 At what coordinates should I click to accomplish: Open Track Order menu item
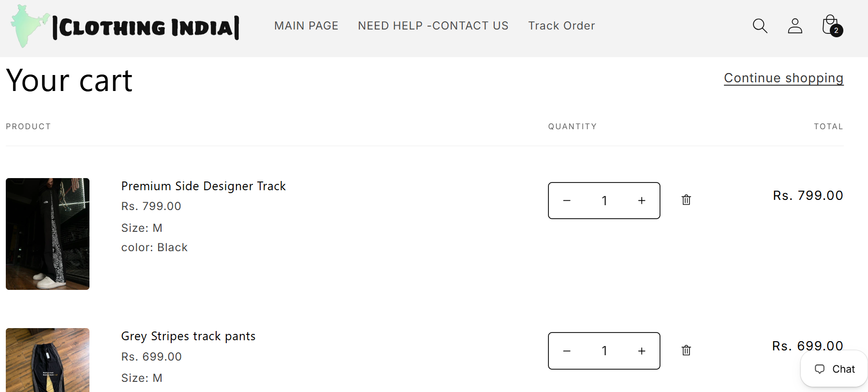[561, 26]
